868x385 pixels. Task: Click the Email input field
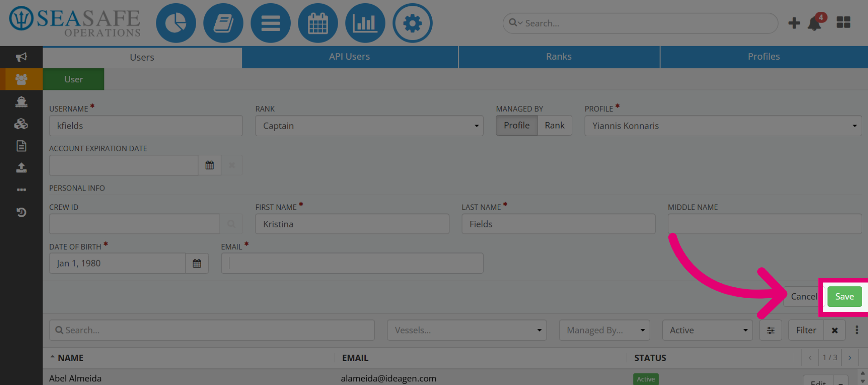coord(352,263)
